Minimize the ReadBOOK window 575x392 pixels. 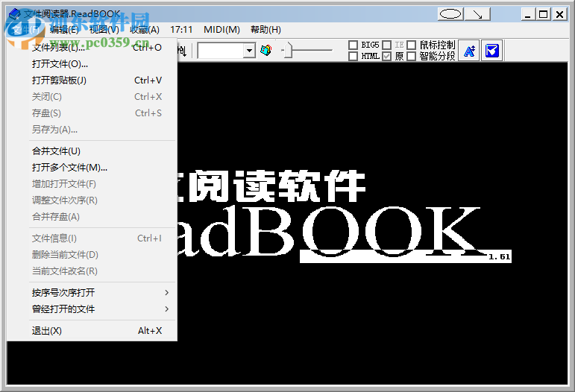[x=528, y=14]
